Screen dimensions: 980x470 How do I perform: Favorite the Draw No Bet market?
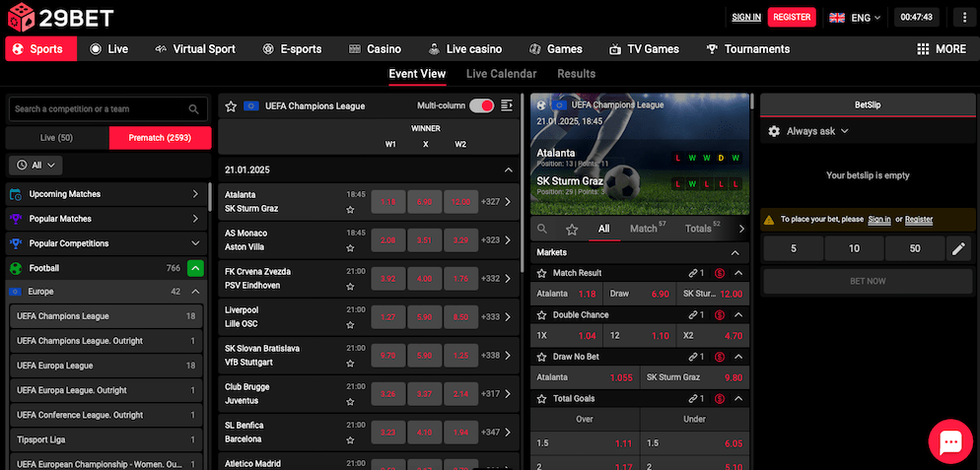(x=542, y=357)
